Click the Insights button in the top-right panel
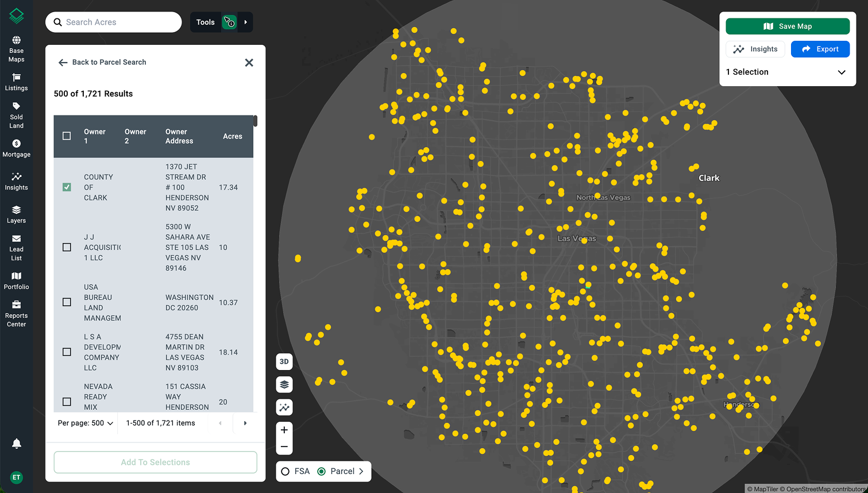This screenshot has height=493, width=868. (755, 49)
